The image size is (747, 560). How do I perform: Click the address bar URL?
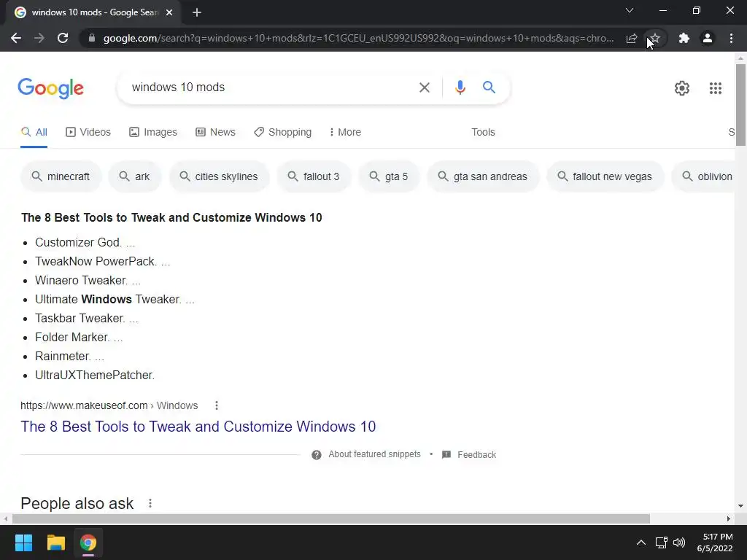[358, 38]
